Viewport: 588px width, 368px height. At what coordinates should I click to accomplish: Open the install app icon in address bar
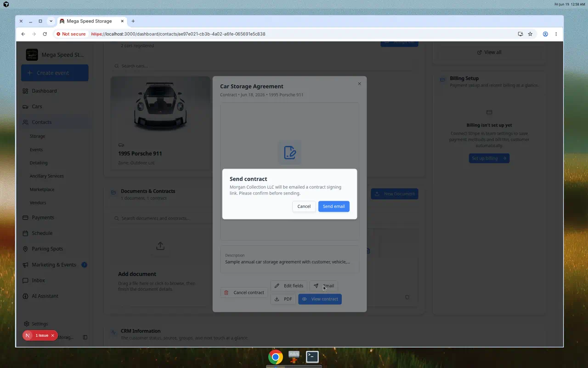click(x=520, y=34)
